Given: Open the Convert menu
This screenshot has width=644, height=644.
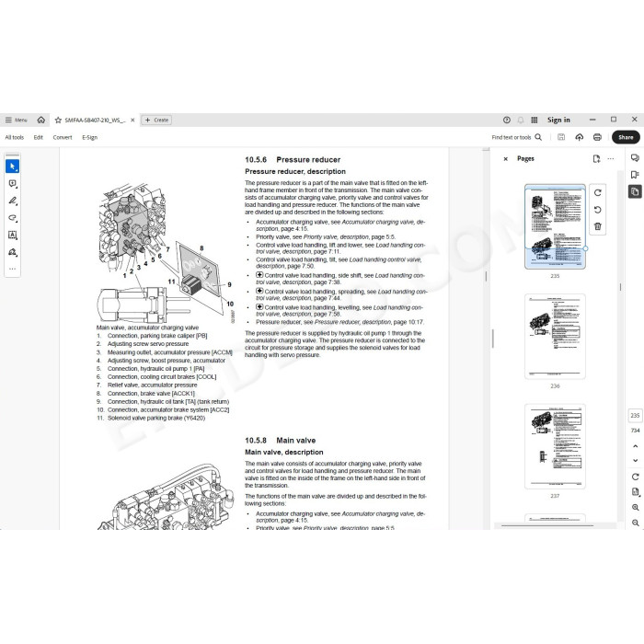Looking at the screenshot, I should (63, 137).
